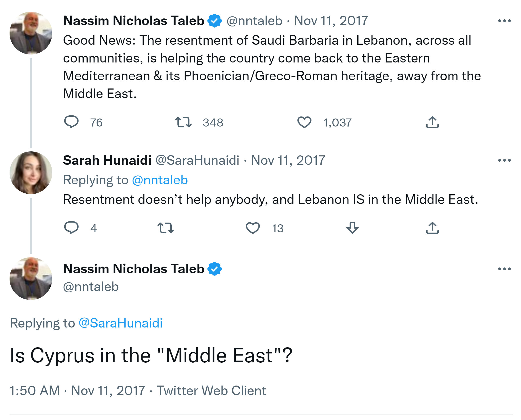Viewport: 521px width, 420px height.
Task: Share Sarah Hunaidi's reply
Action: (432, 228)
